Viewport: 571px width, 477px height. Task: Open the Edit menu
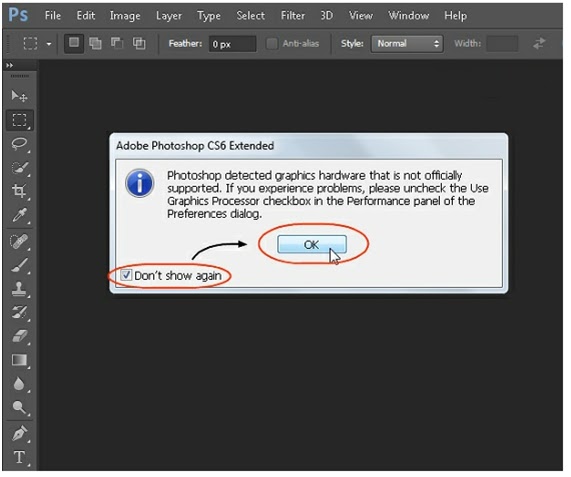pos(86,16)
